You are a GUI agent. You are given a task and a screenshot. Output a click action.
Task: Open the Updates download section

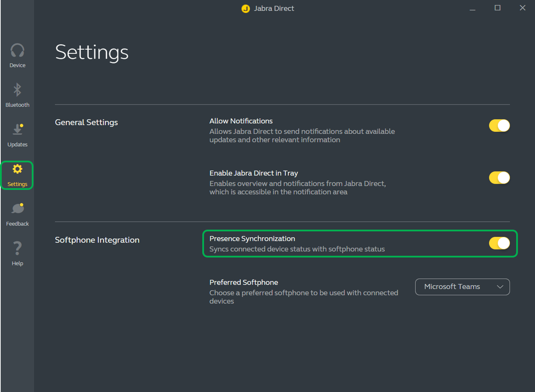click(x=17, y=134)
